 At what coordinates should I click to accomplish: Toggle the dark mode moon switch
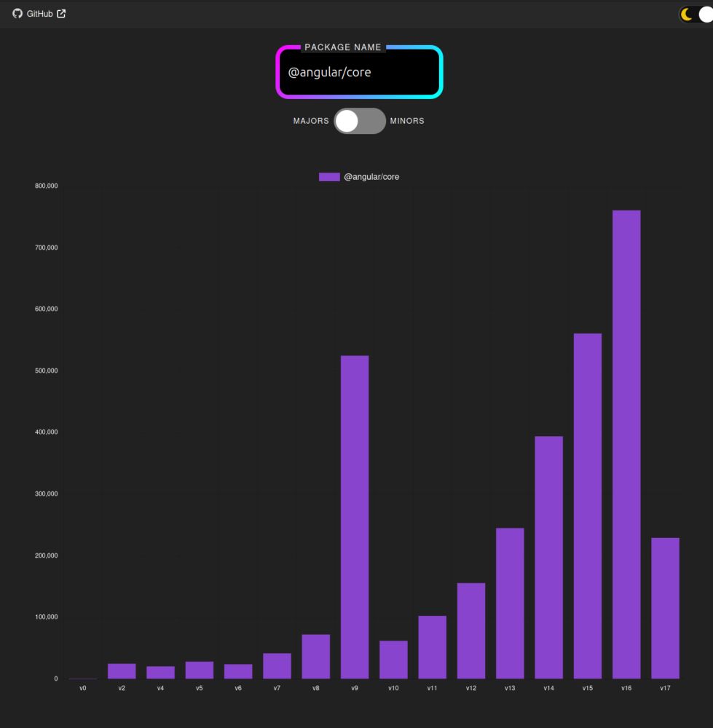696,15
